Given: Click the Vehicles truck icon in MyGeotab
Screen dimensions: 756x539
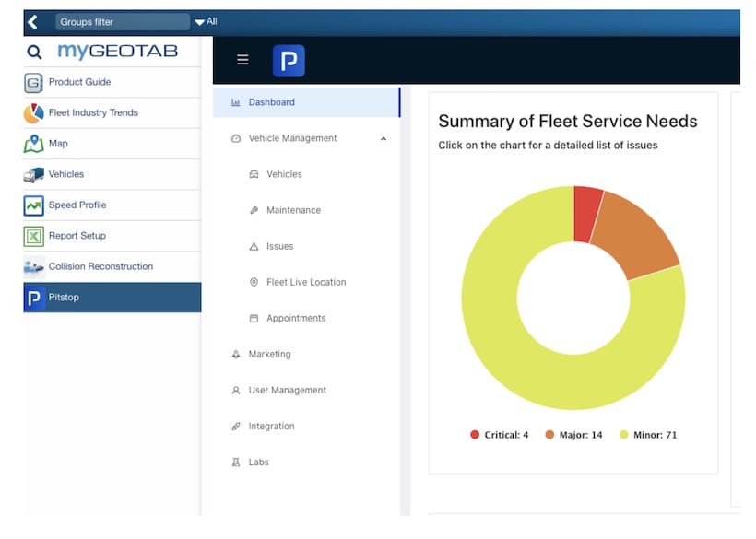Looking at the screenshot, I should pos(34,174).
